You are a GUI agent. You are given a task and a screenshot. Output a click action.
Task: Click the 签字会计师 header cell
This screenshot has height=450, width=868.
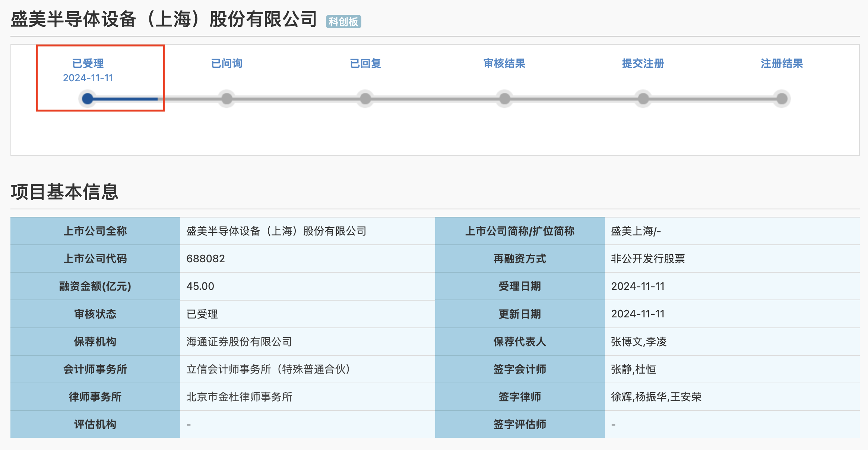coord(520,369)
